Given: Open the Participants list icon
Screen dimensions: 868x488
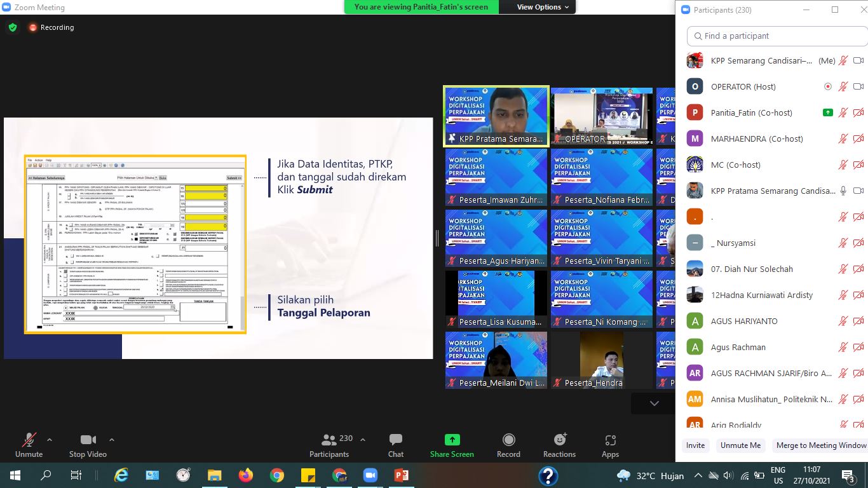Looking at the screenshot, I should [329, 445].
